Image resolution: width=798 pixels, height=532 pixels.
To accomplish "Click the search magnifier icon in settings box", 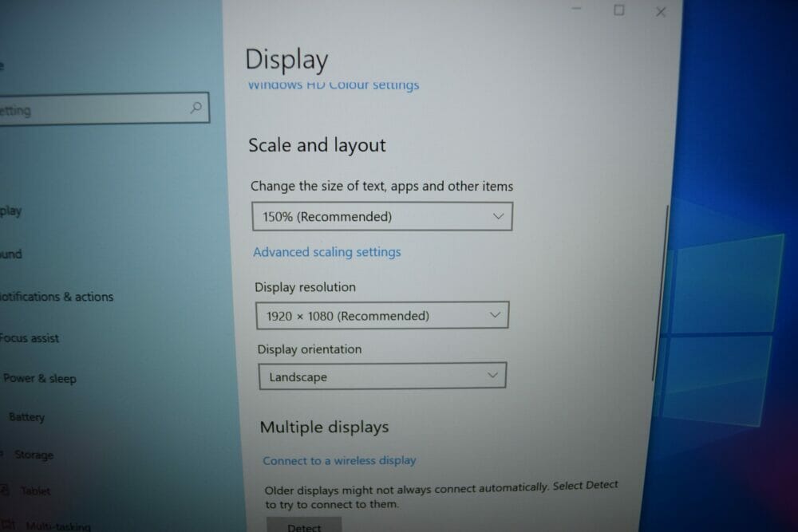I will (196, 108).
